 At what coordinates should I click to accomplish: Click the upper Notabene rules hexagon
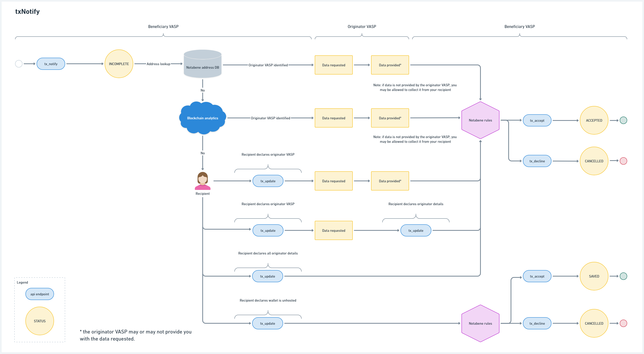point(480,120)
